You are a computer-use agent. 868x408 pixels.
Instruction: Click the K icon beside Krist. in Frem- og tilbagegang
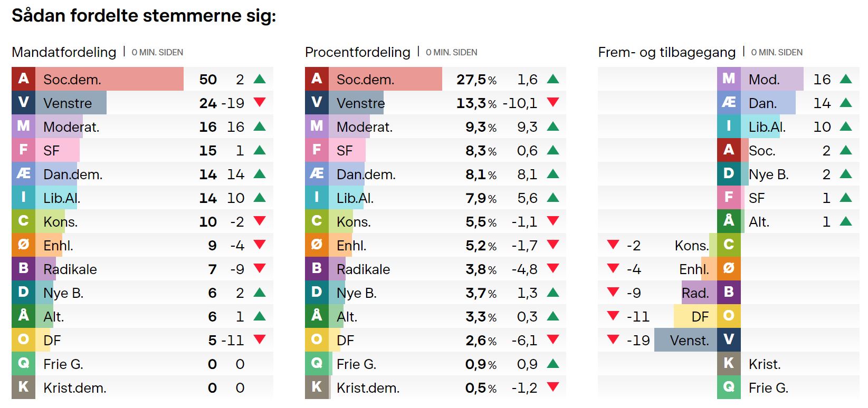click(x=729, y=364)
